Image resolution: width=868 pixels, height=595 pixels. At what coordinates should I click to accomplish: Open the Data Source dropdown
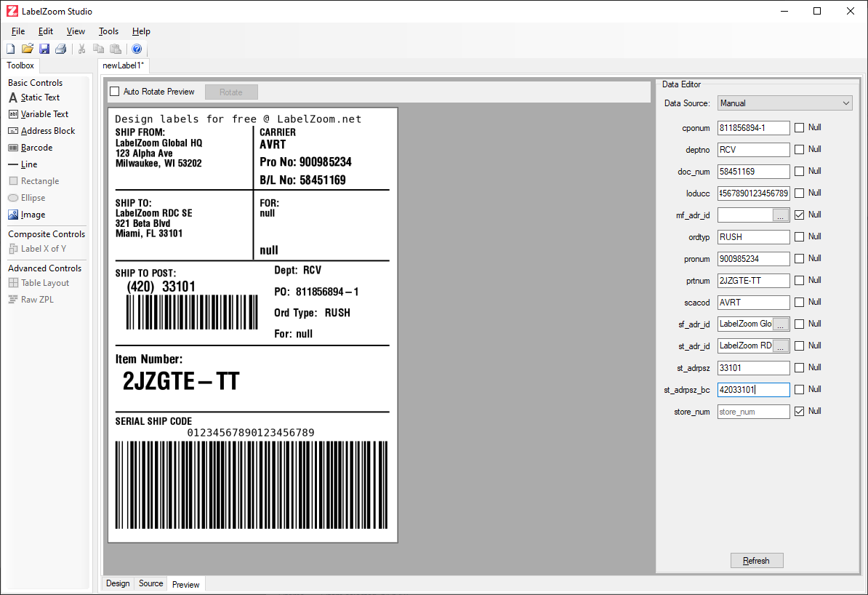tap(784, 103)
